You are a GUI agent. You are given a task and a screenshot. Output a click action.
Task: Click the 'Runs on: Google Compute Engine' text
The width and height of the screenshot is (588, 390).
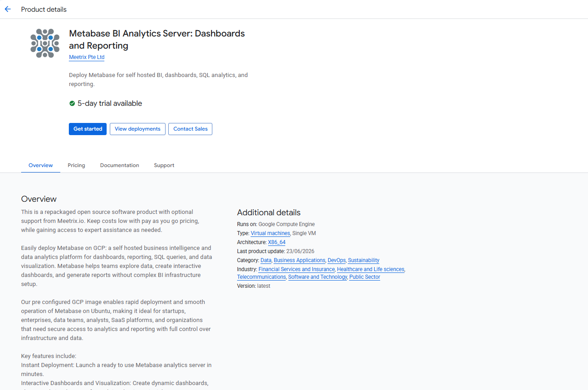point(276,224)
